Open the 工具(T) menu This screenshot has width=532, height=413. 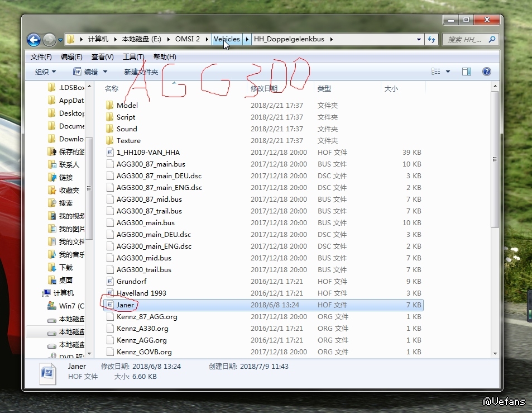(x=133, y=56)
